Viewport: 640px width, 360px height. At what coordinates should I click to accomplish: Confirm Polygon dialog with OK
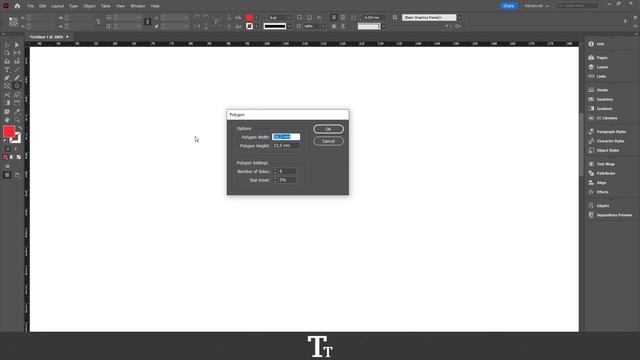coord(329,129)
